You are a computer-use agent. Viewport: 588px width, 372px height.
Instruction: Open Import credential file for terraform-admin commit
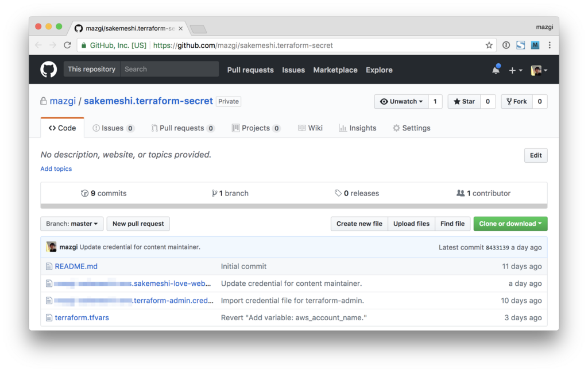tap(292, 301)
